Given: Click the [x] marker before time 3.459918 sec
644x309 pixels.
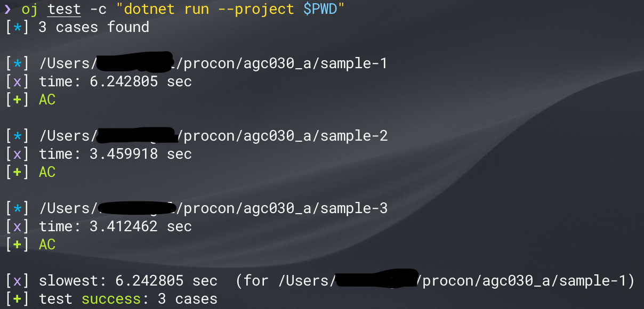Looking at the screenshot, I should (17, 154).
